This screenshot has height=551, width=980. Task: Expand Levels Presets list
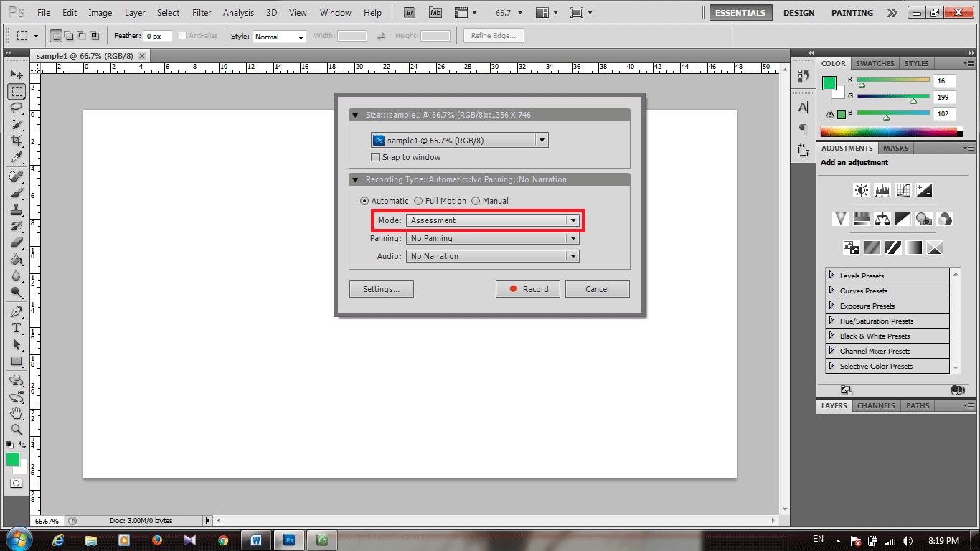point(831,275)
